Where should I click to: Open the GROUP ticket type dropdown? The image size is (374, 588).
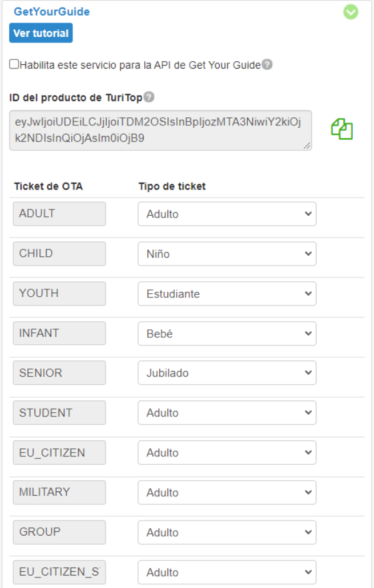tap(227, 532)
